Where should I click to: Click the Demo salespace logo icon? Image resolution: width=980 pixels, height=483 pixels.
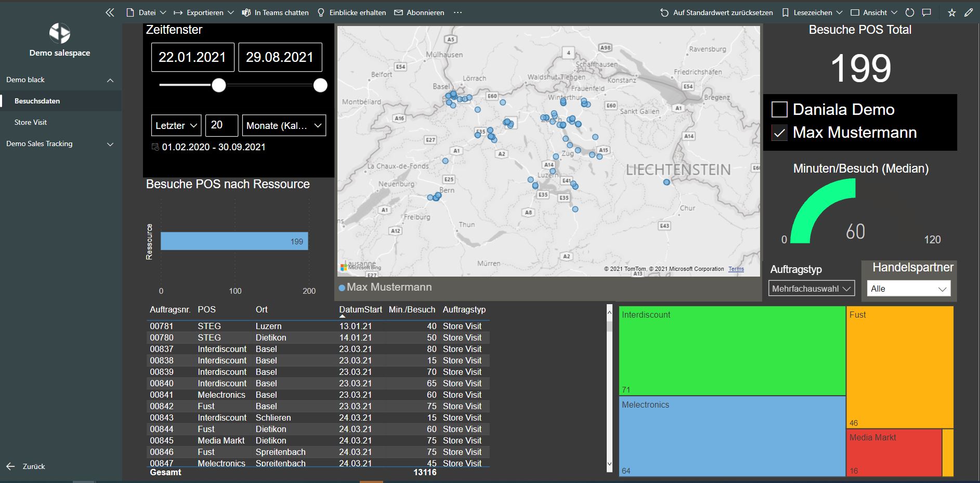tap(60, 33)
